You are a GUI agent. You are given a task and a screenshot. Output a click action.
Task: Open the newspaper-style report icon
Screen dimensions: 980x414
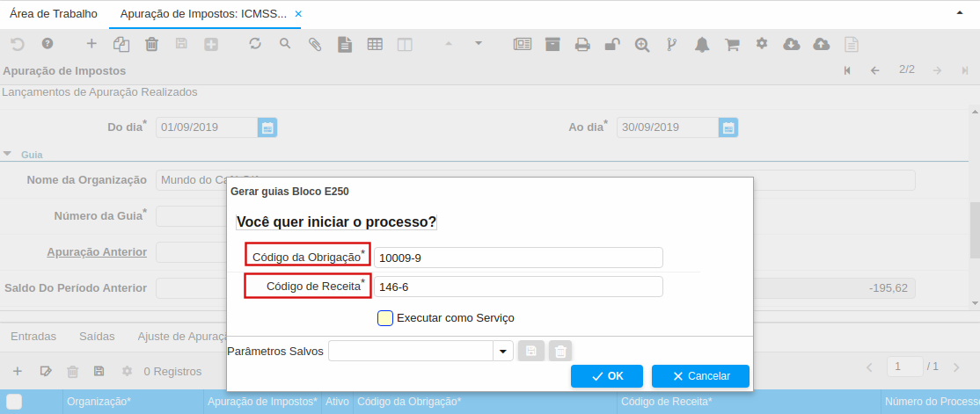coord(523,44)
